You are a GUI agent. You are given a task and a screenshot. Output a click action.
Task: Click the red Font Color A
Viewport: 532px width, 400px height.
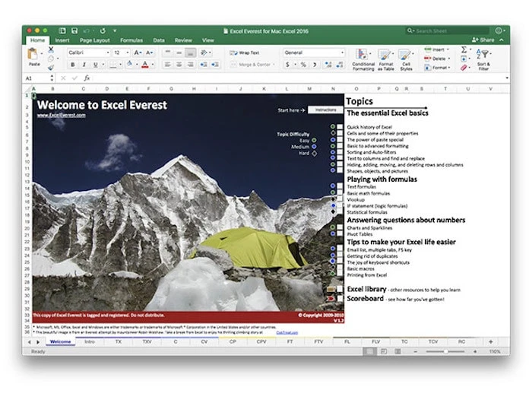(x=145, y=64)
